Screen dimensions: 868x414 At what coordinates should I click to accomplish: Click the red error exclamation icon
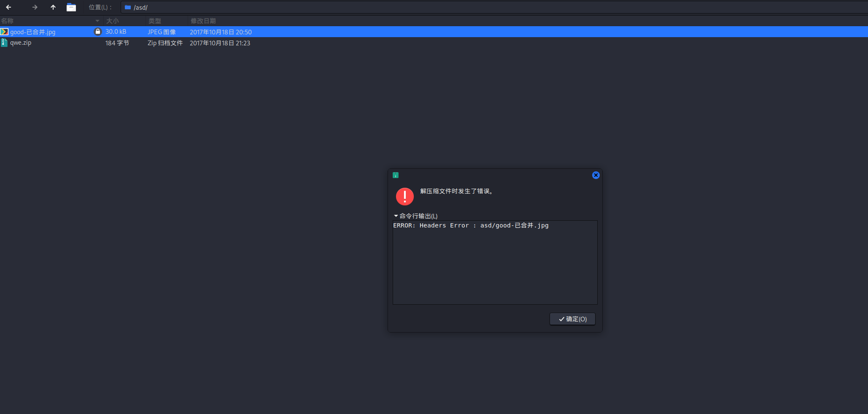pos(404,196)
